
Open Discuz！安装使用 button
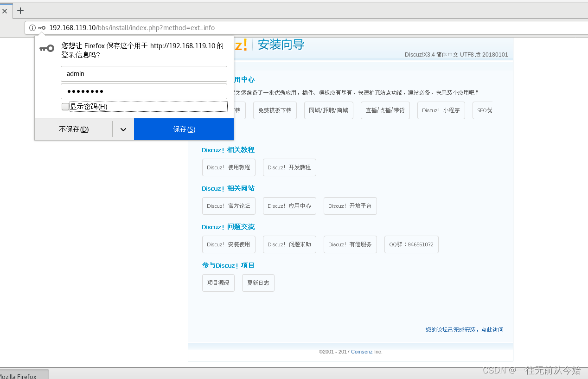pyautogui.click(x=229, y=244)
